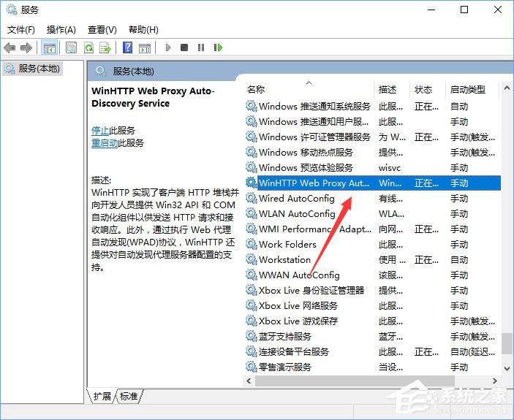This screenshot has height=420, width=514.
Task: Click the 重启动 service link
Action: 105,142
